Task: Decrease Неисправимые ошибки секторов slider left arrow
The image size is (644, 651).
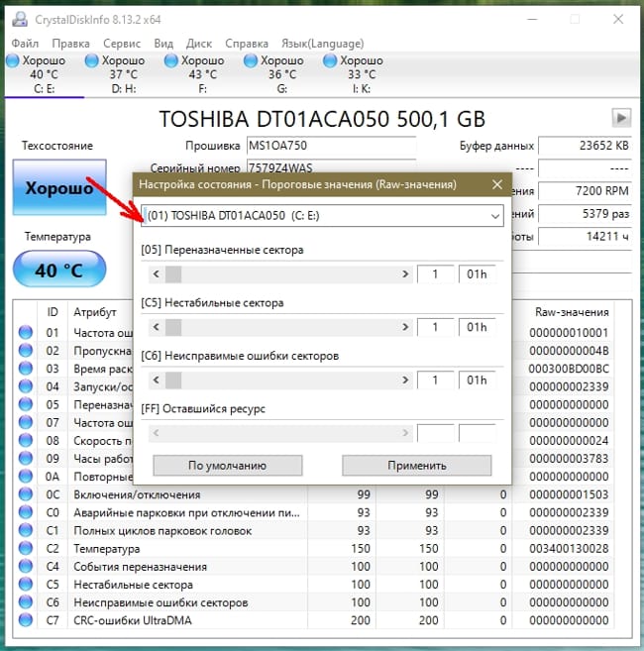Action: tap(157, 380)
